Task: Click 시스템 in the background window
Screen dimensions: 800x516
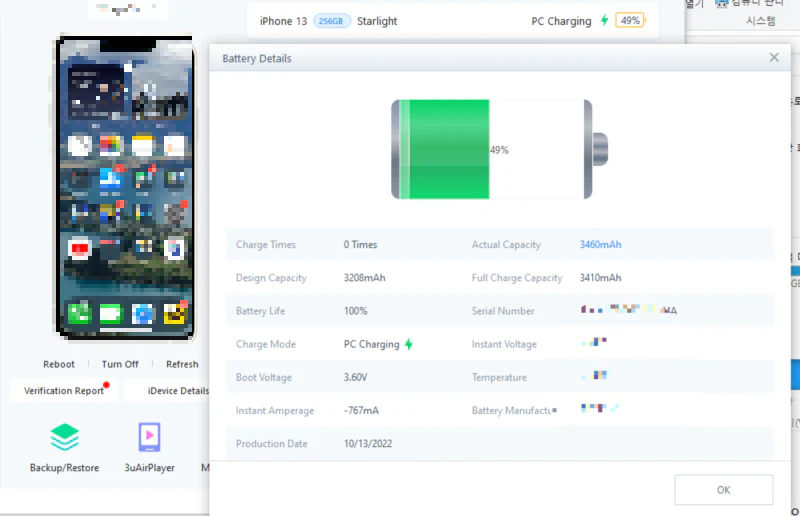Action: 760,20
